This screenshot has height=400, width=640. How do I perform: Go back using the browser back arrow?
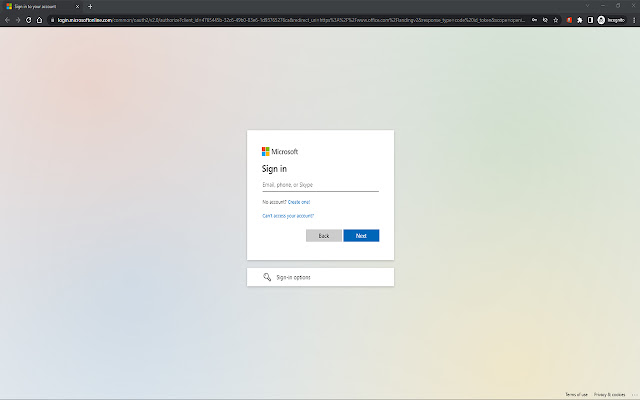7,20
